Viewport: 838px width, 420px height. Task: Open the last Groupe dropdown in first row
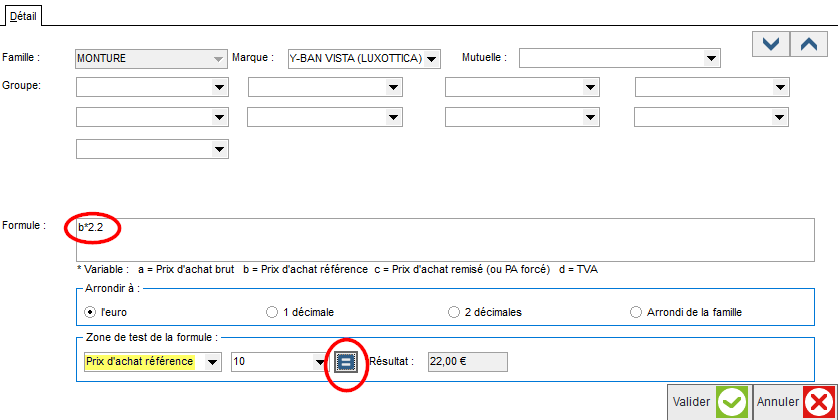[712, 87]
